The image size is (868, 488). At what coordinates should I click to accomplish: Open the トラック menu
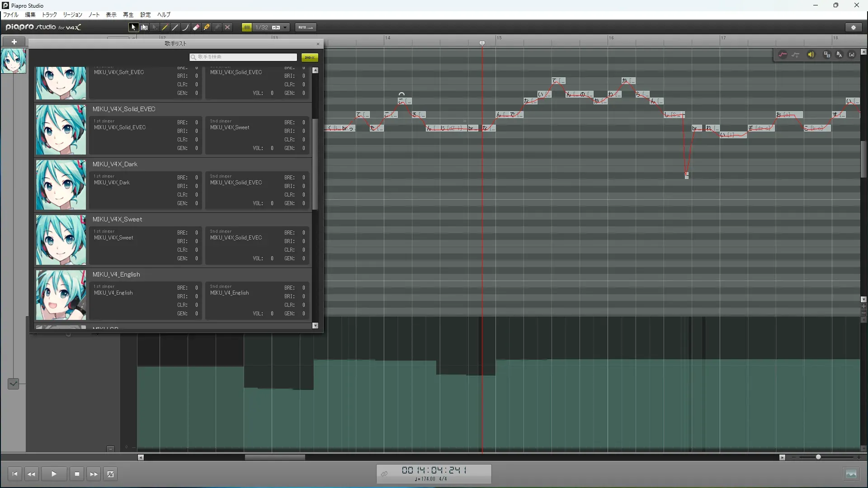tap(49, 15)
